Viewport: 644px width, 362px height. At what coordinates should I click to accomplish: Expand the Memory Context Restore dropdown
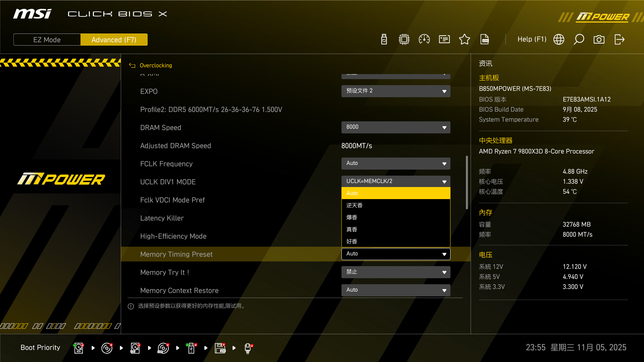(x=395, y=290)
